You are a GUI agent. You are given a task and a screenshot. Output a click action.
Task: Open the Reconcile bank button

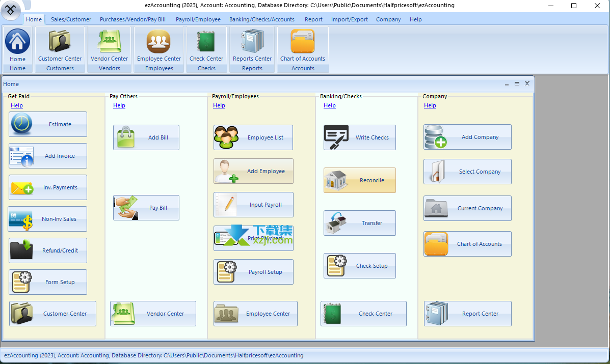360,180
